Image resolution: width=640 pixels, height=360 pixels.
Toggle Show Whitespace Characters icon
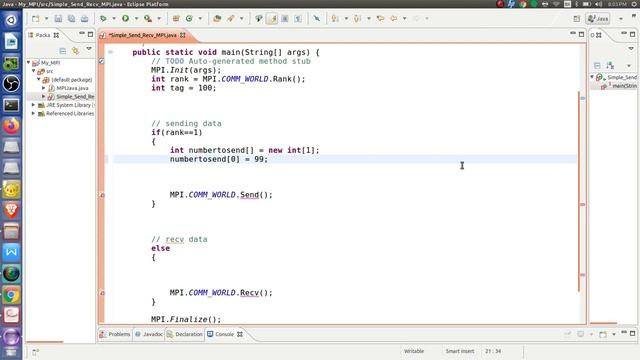pyautogui.click(x=298, y=18)
